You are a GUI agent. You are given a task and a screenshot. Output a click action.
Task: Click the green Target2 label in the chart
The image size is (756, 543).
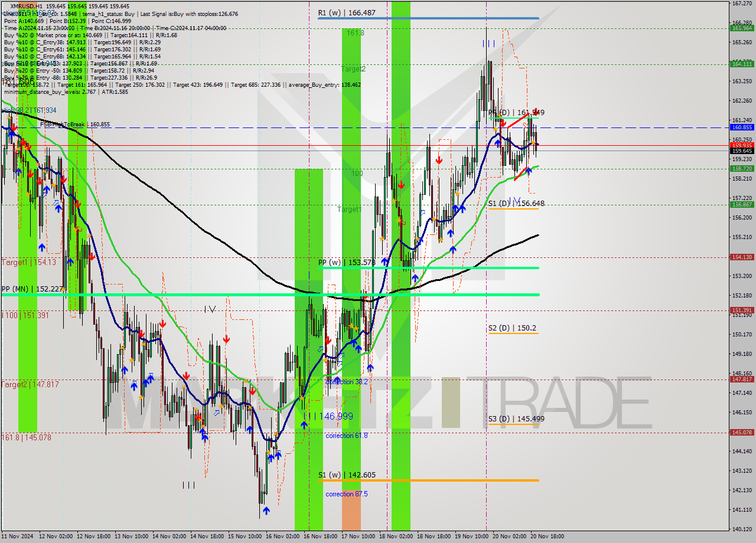pos(353,69)
